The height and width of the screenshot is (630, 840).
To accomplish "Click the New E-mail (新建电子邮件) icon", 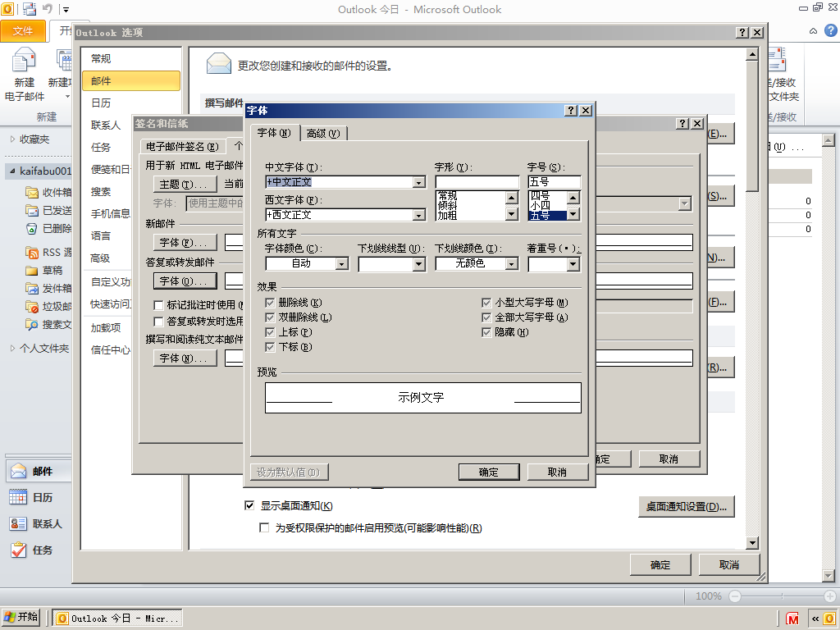I will (24, 60).
